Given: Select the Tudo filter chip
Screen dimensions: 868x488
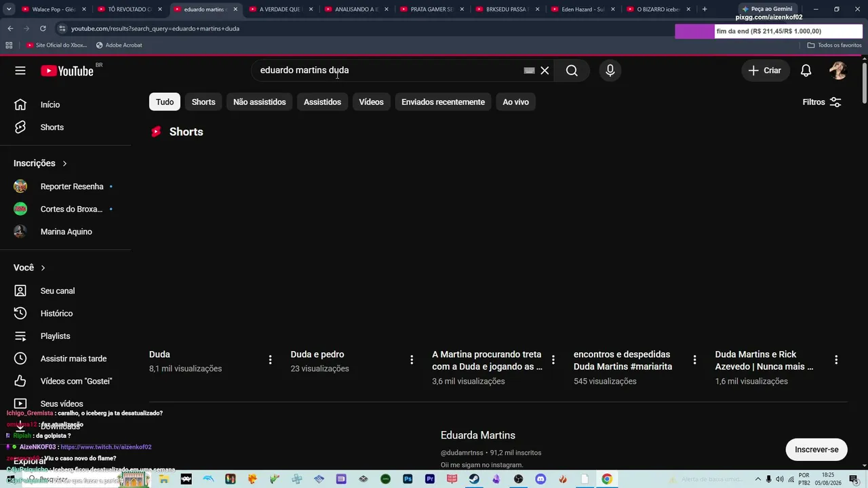Looking at the screenshot, I should point(165,102).
